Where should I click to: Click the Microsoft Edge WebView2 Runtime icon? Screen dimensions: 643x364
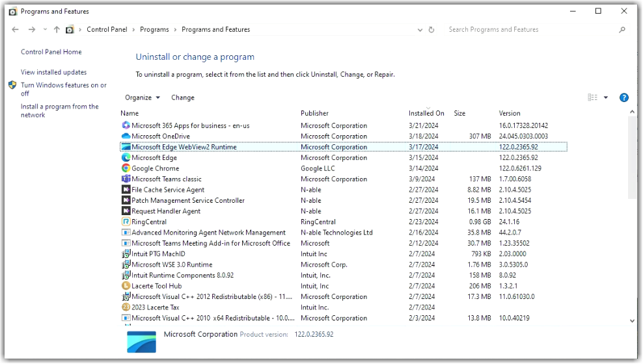coord(126,147)
